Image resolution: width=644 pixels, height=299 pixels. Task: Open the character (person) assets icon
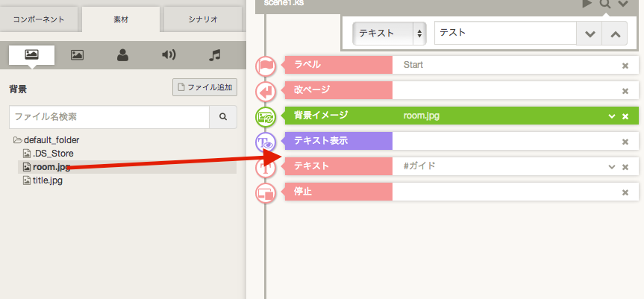coord(122,54)
